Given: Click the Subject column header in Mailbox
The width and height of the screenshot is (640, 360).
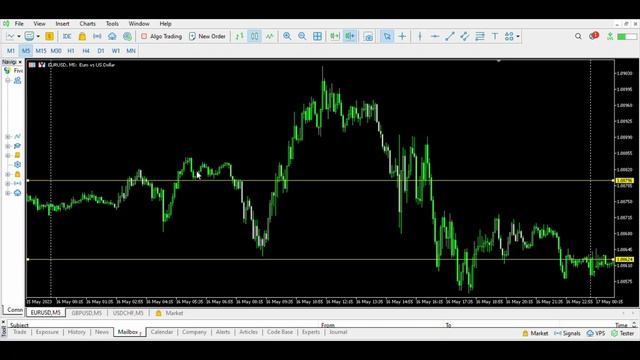Looking at the screenshot, I should click(19, 325).
